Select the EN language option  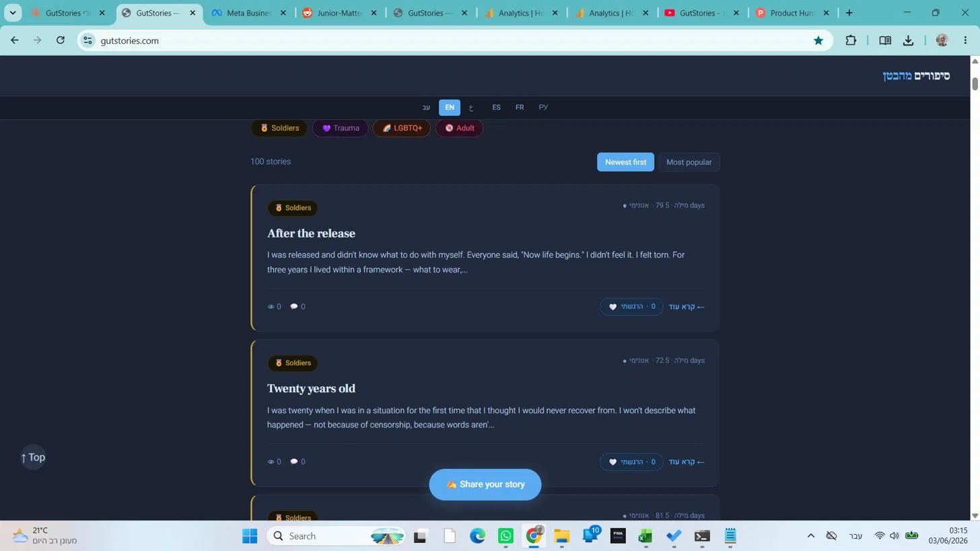point(450,108)
